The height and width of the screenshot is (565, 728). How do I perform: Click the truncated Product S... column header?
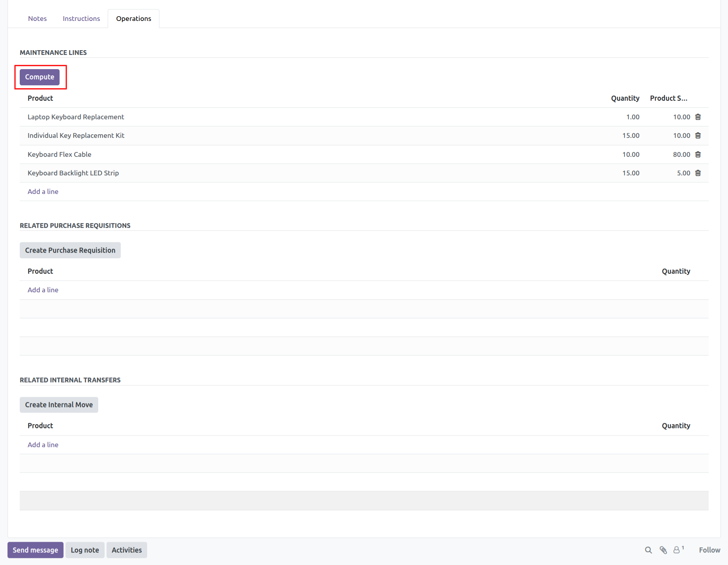pos(669,98)
